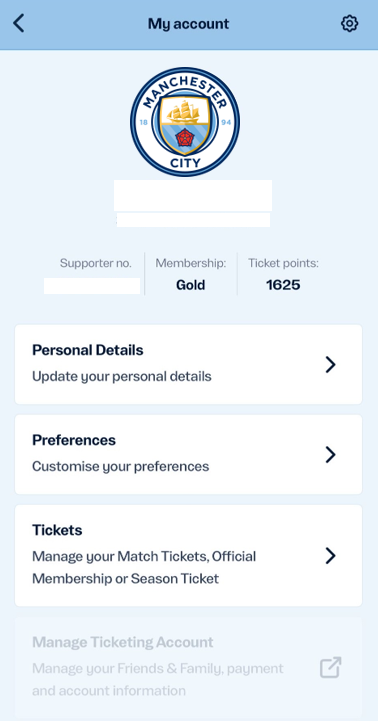378x721 pixels.
Task: Click the 'Manage your Friends & Family' description
Action: 158,679
